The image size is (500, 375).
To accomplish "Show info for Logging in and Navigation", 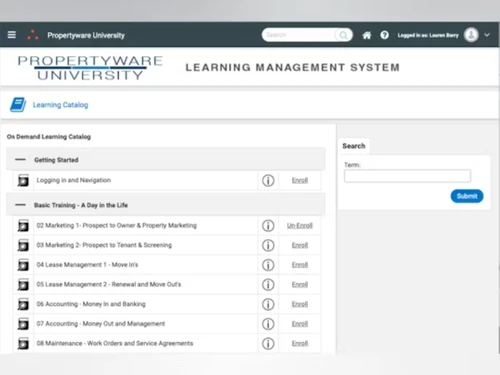I will (268, 180).
